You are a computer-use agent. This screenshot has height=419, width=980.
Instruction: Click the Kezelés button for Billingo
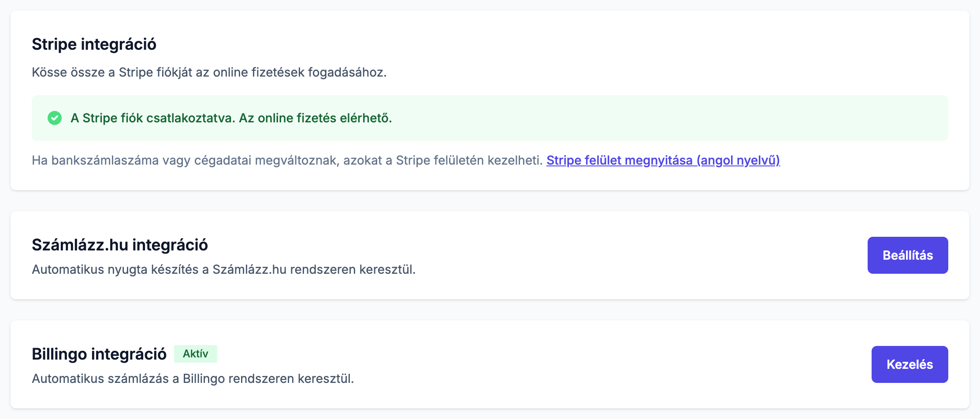(910, 364)
